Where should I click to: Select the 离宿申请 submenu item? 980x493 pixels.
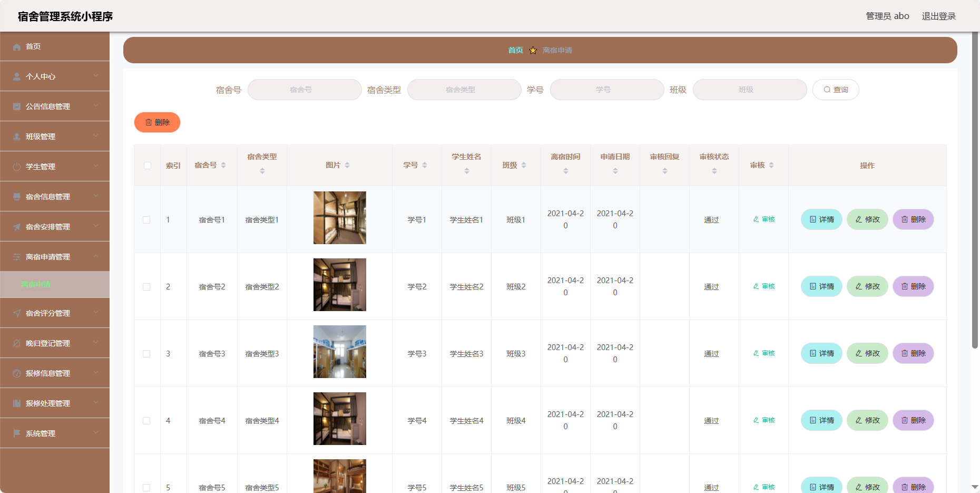55,285
